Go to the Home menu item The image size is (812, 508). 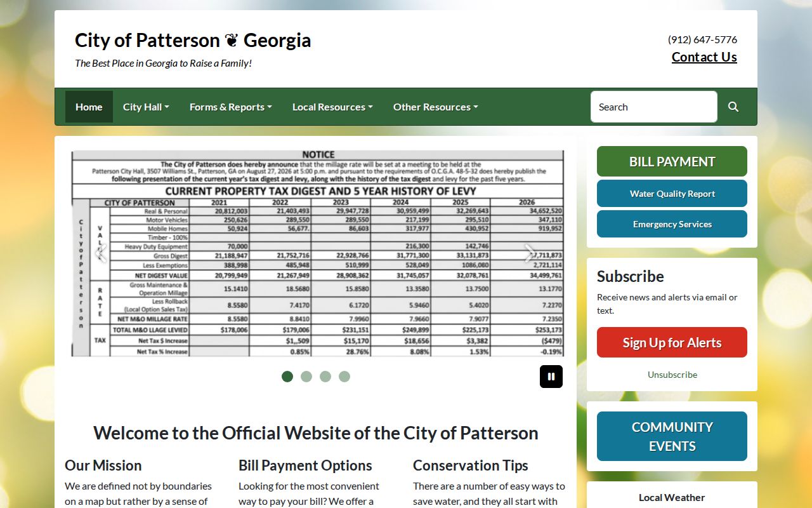pyautogui.click(x=89, y=107)
